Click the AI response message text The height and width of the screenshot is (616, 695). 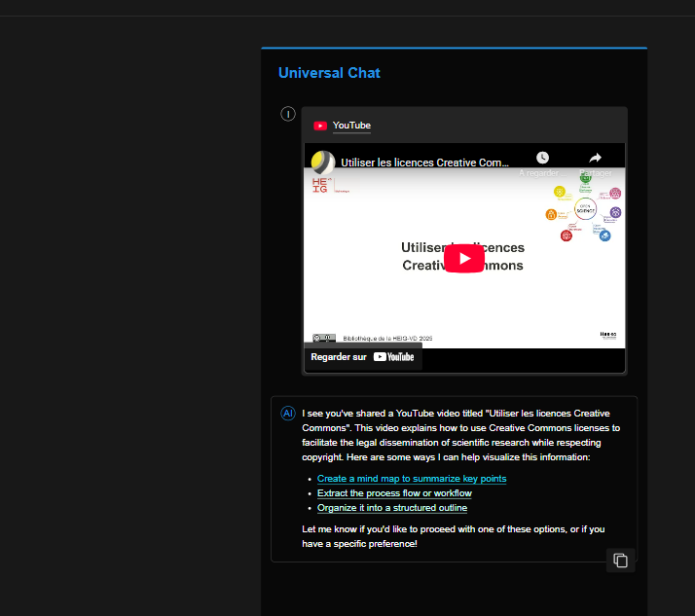460,435
